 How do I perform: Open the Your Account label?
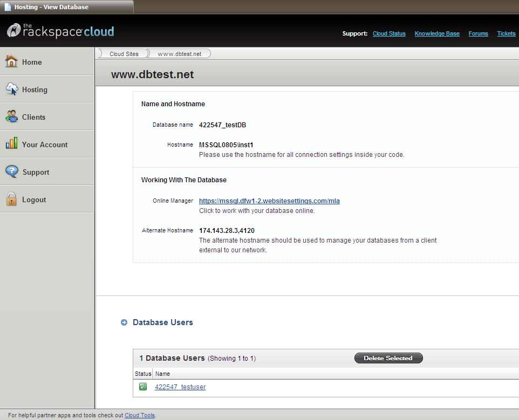click(x=45, y=144)
